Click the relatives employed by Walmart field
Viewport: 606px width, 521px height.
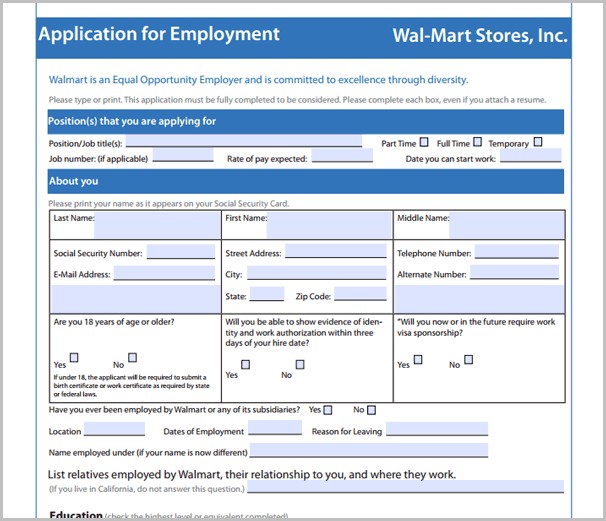coord(405,487)
